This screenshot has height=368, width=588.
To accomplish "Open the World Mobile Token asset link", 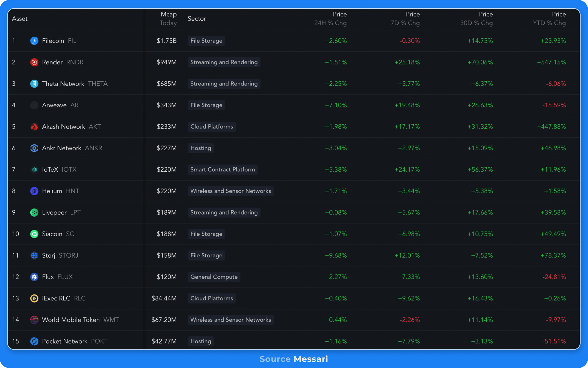I will tap(71, 320).
